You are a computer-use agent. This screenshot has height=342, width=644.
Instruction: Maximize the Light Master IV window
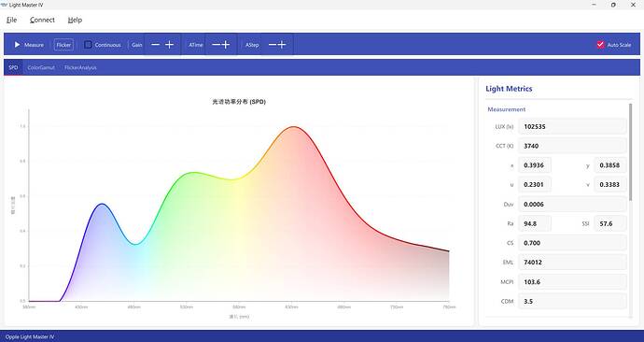point(613,5)
